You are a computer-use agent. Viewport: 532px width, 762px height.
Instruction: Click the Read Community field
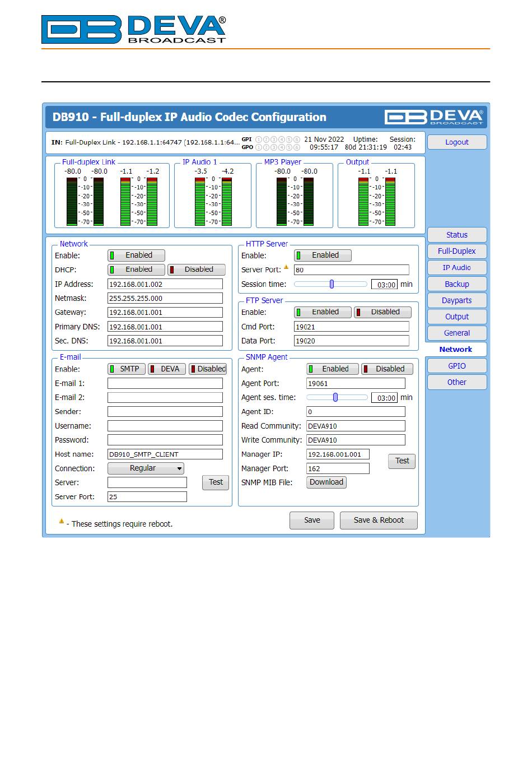[356, 426]
